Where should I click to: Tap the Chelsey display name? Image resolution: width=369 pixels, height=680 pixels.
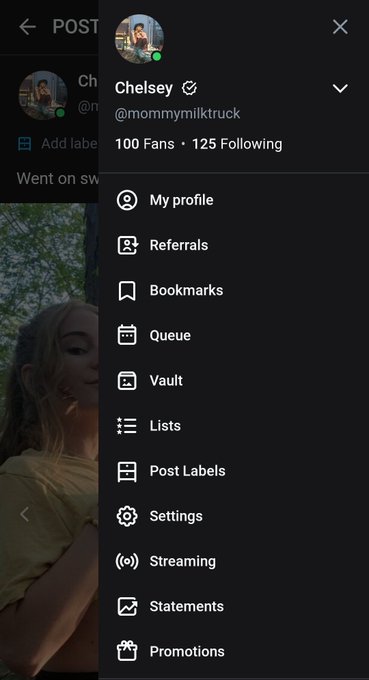click(x=144, y=88)
